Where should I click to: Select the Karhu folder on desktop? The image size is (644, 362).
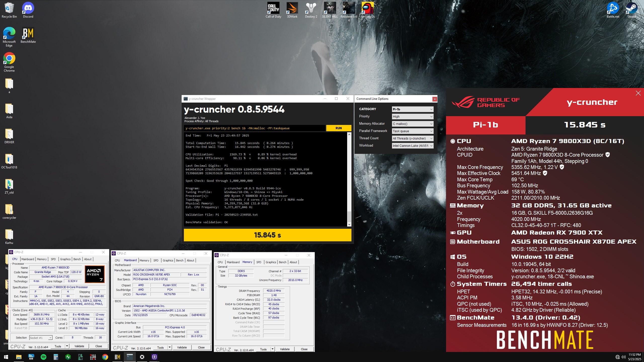tap(9, 236)
